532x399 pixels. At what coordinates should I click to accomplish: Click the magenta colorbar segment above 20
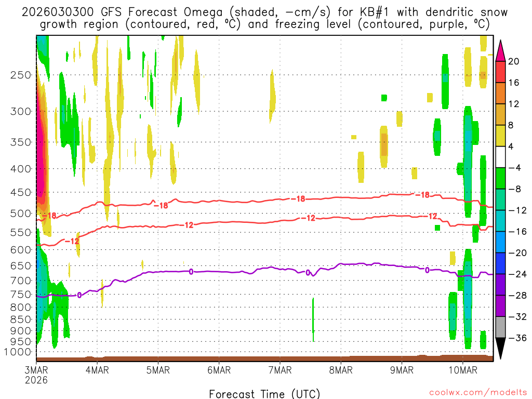500,51
